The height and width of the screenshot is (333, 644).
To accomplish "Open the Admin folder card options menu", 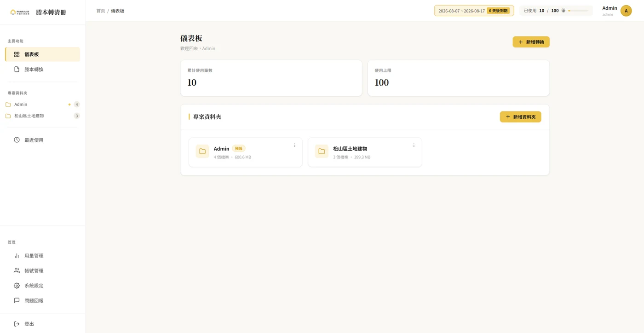I will tap(295, 145).
